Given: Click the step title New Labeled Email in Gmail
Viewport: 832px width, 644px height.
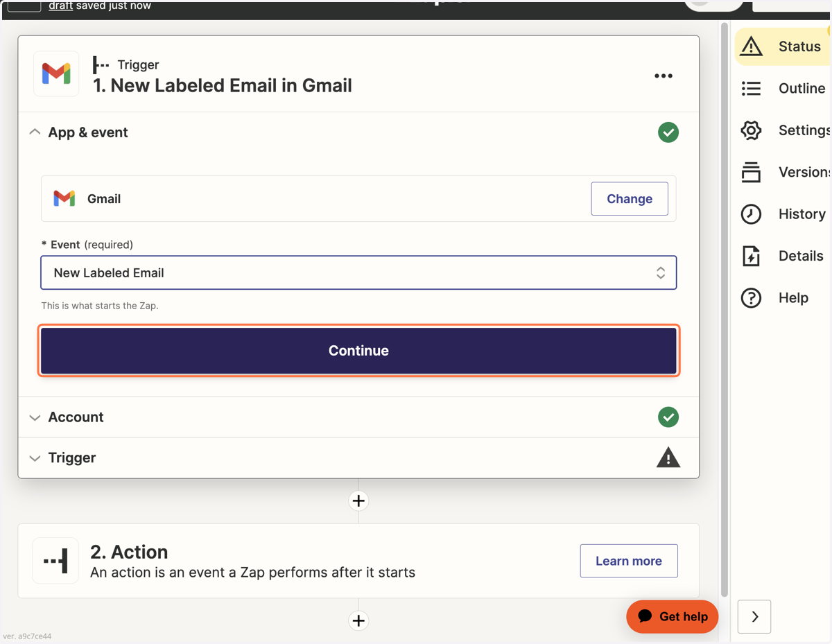Looking at the screenshot, I should [223, 85].
